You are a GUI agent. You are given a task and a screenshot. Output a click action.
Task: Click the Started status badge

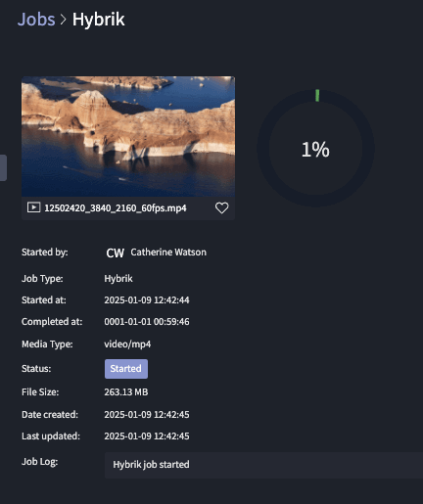click(126, 369)
